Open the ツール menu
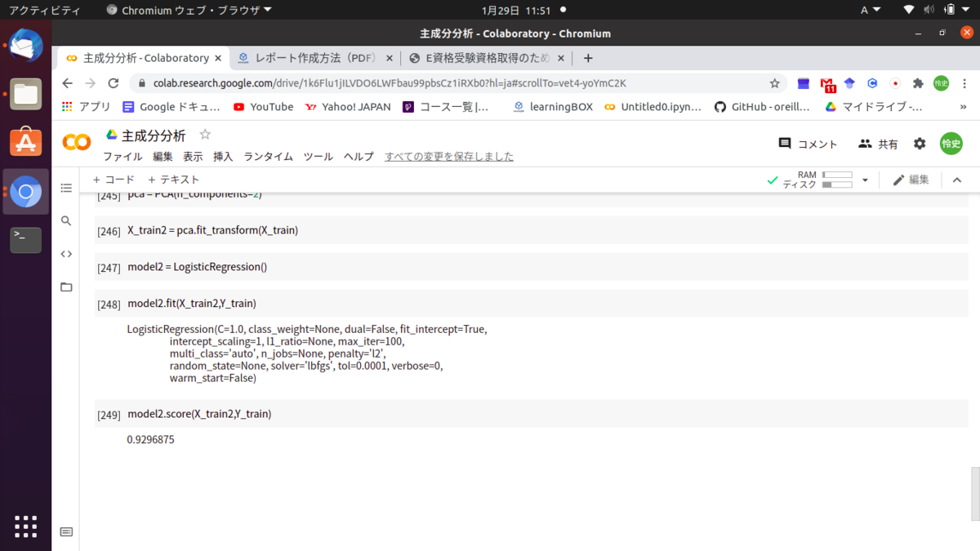The width and height of the screenshot is (980, 551). pos(318,157)
